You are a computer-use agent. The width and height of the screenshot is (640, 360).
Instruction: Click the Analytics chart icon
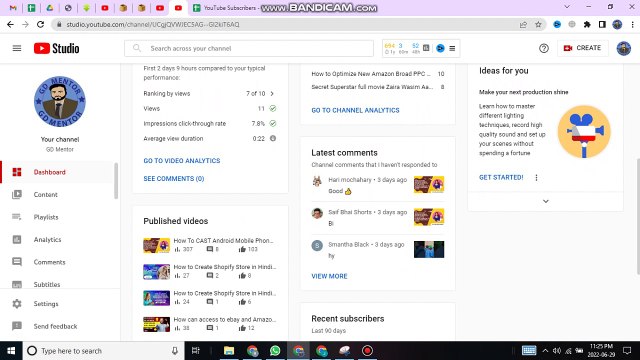17,240
